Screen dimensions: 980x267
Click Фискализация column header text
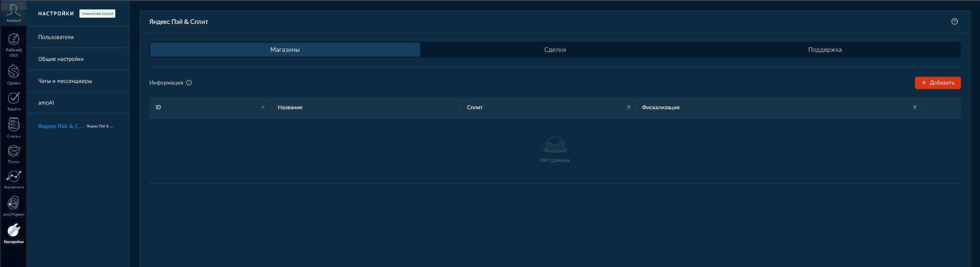(660, 107)
